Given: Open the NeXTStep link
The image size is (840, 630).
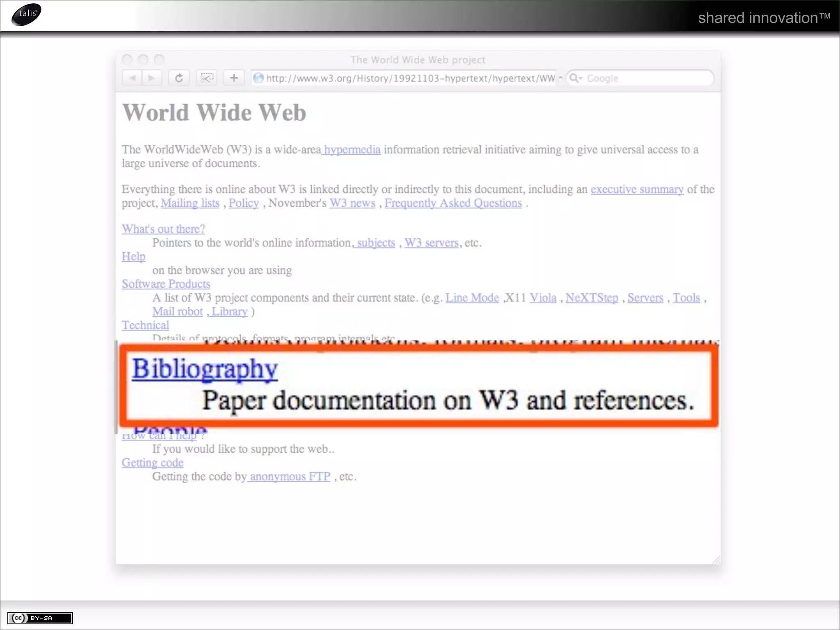Looking at the screenshot, I should pos(592,298).
